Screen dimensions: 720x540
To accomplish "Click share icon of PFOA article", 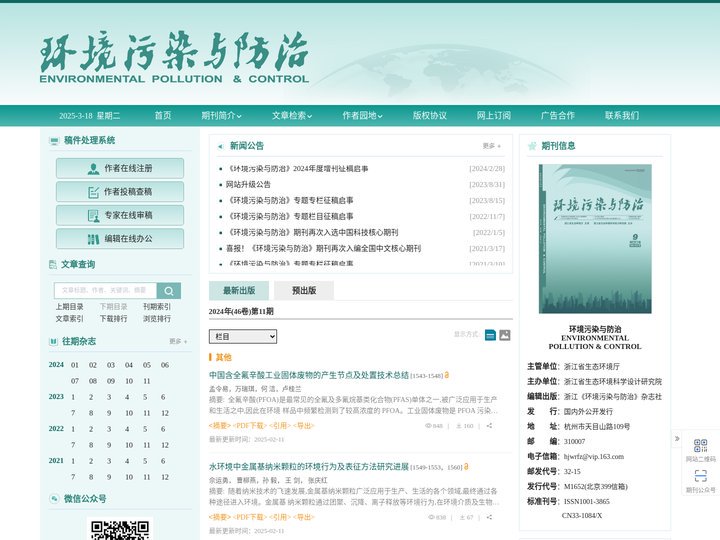I will click(489, 426).
